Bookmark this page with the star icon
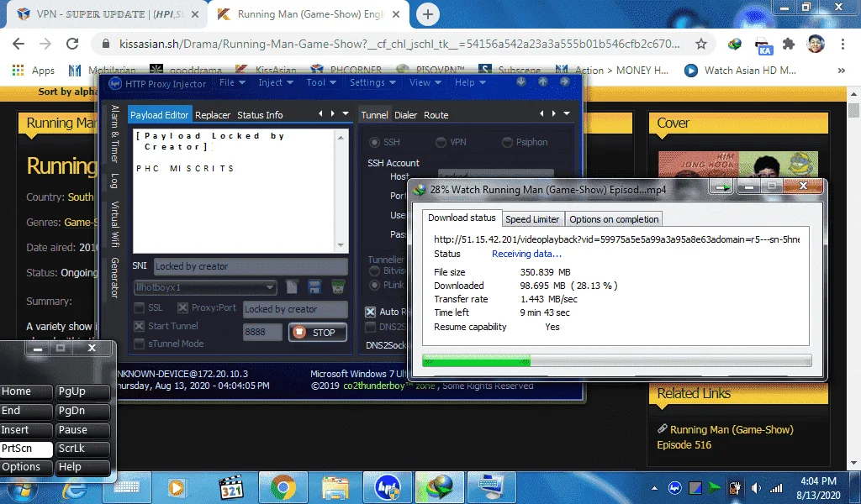This screenshot has height=504, width=861. coord(701,44)
